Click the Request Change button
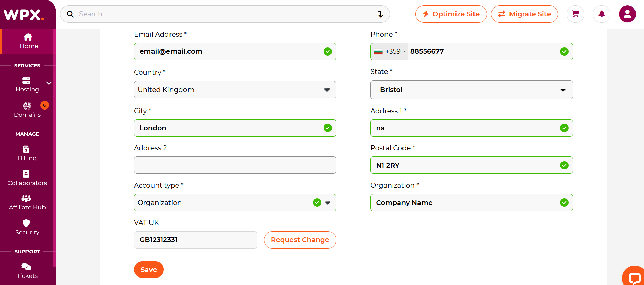Image resolution: width=644 pixels, height=285 pixels. point(300,240)
